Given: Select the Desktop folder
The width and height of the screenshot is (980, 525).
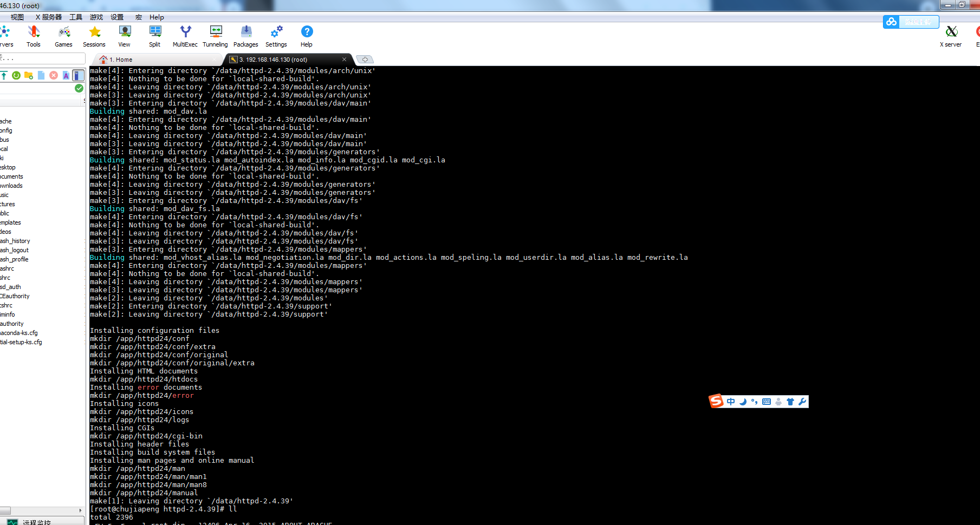Looking at the screenshot, I should tap(8, 167).
